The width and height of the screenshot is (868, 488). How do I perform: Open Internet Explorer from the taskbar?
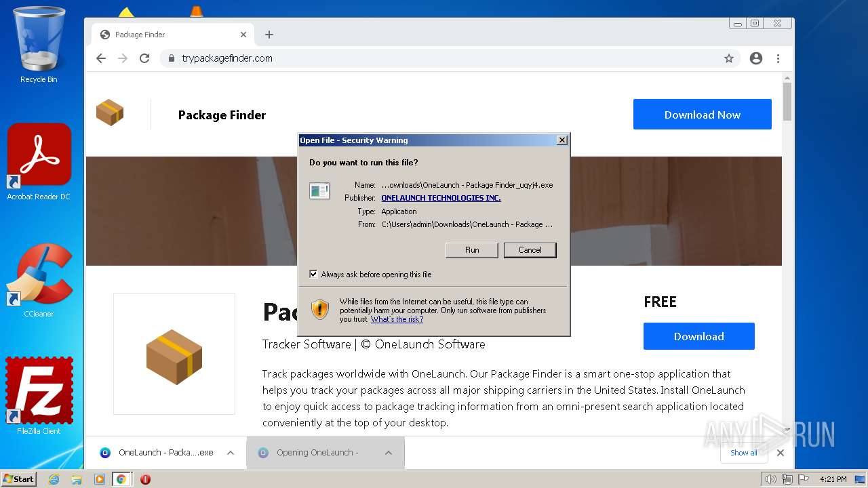click(x=54, y=479)
